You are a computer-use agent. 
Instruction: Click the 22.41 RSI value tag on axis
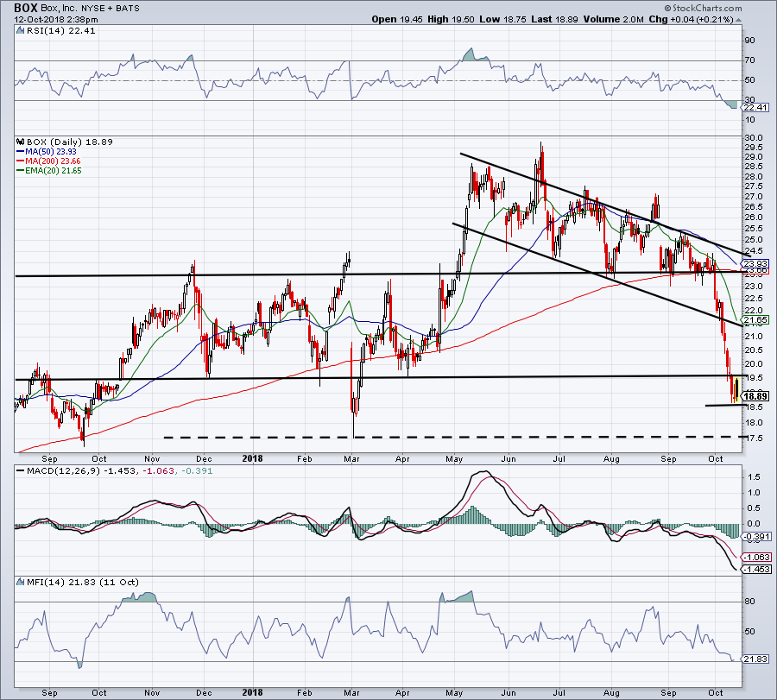[756, 108]
